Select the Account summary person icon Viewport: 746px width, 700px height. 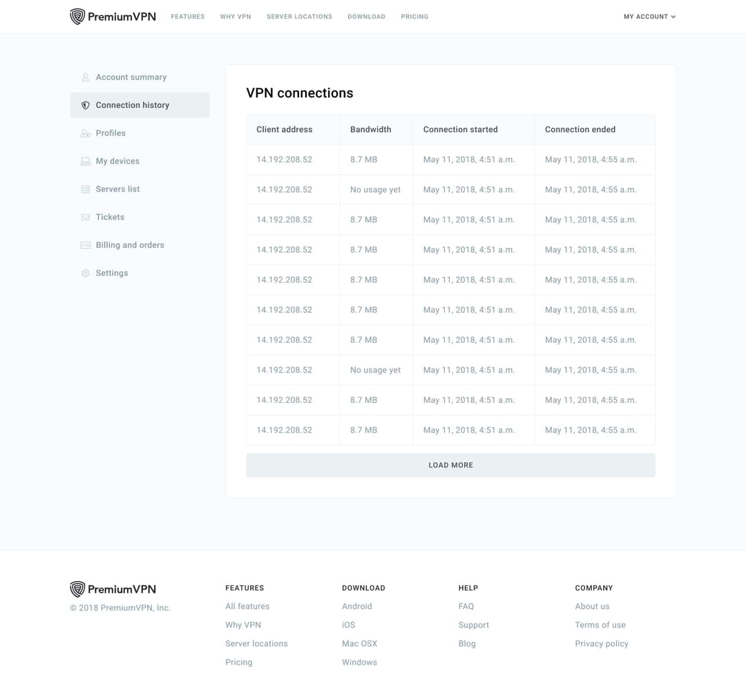[x=85, y=77]
